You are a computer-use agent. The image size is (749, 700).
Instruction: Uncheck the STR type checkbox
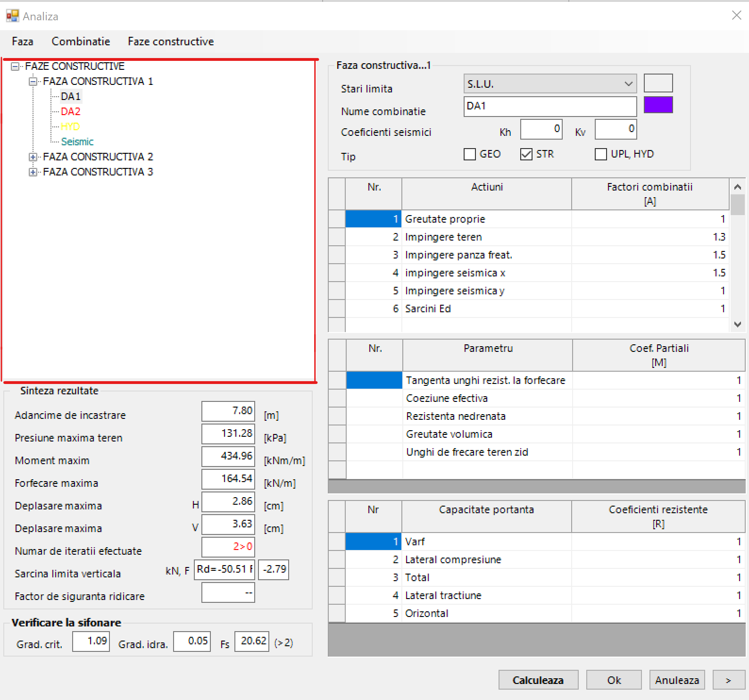click(x=526, y=154)
